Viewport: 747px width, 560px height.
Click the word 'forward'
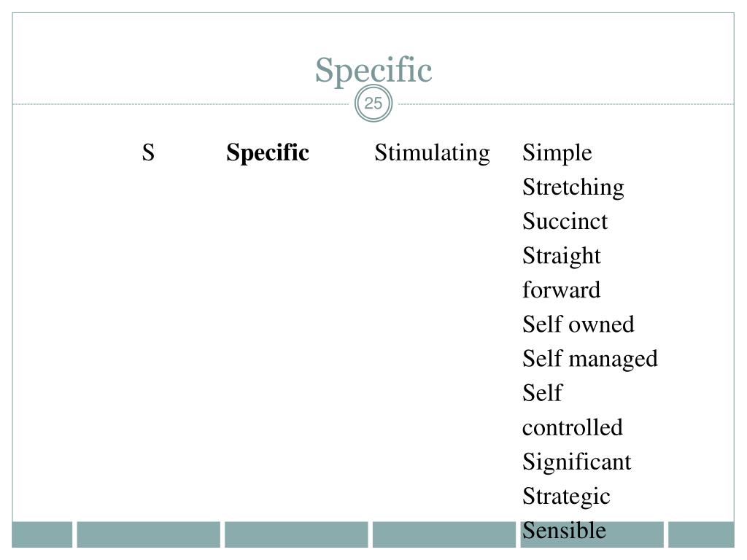pos(561,290)
